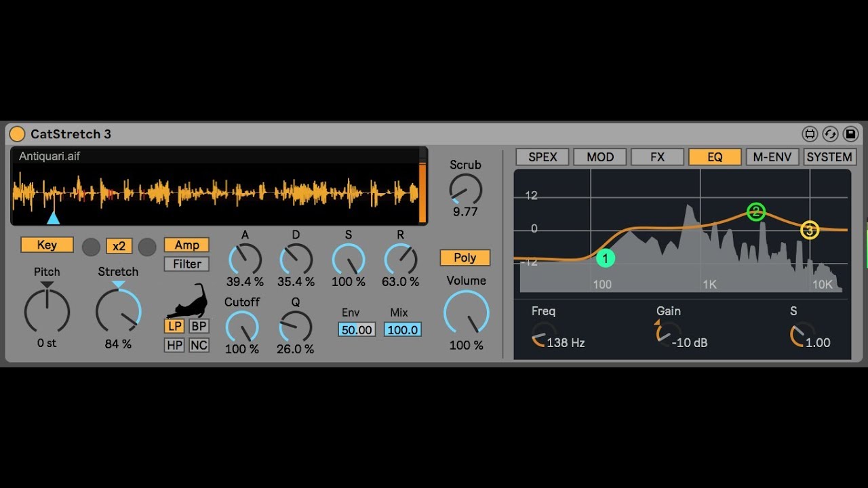Open the FX tab
Viewport: 868px width, 488px height.
pos(658,157)
